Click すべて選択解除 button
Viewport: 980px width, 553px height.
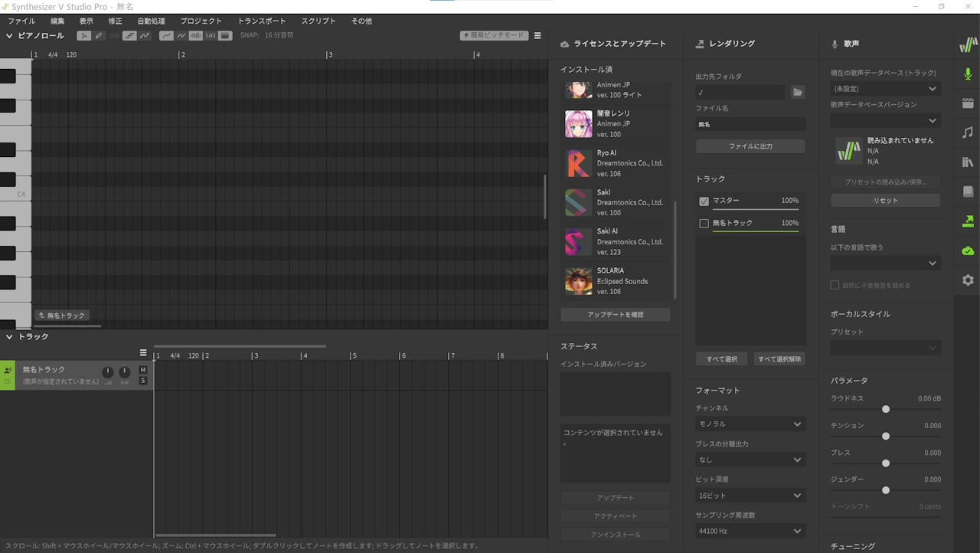pyautogui.click(x=779, y=359)
